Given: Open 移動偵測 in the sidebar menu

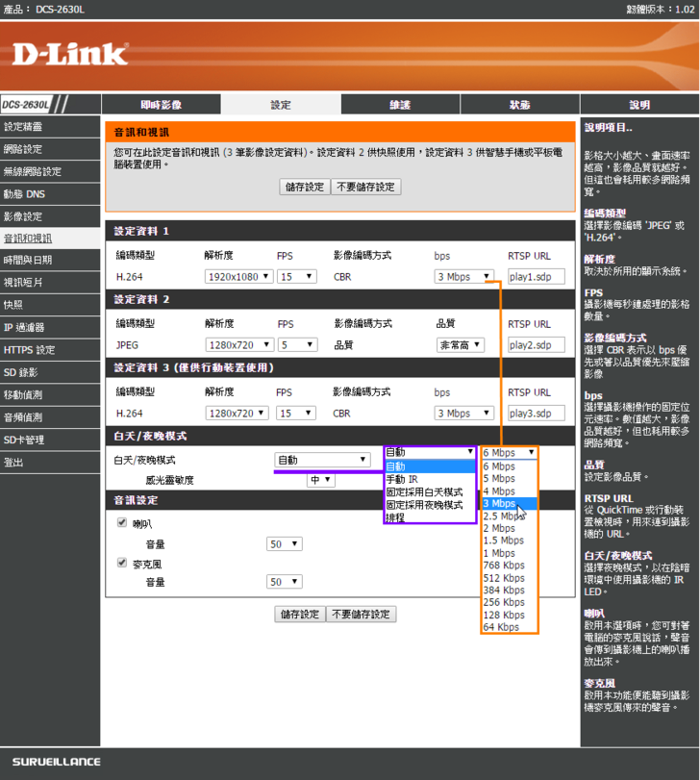Looking at the screenshot, I should tap(23, 394).
